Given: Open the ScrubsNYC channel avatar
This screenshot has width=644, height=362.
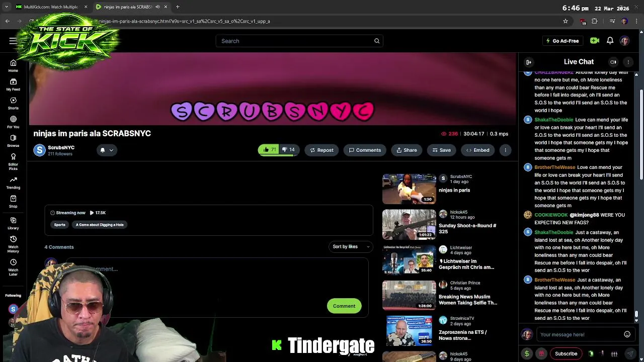Looking at the screenshot, I should (39, 150).
